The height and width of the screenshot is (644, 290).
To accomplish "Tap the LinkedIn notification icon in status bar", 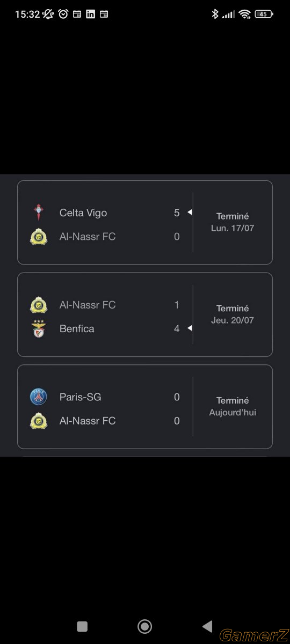I will (90, 14).
